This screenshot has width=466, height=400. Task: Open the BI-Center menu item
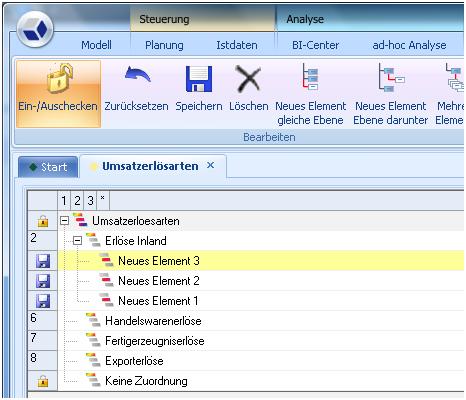tap(315, 45)
